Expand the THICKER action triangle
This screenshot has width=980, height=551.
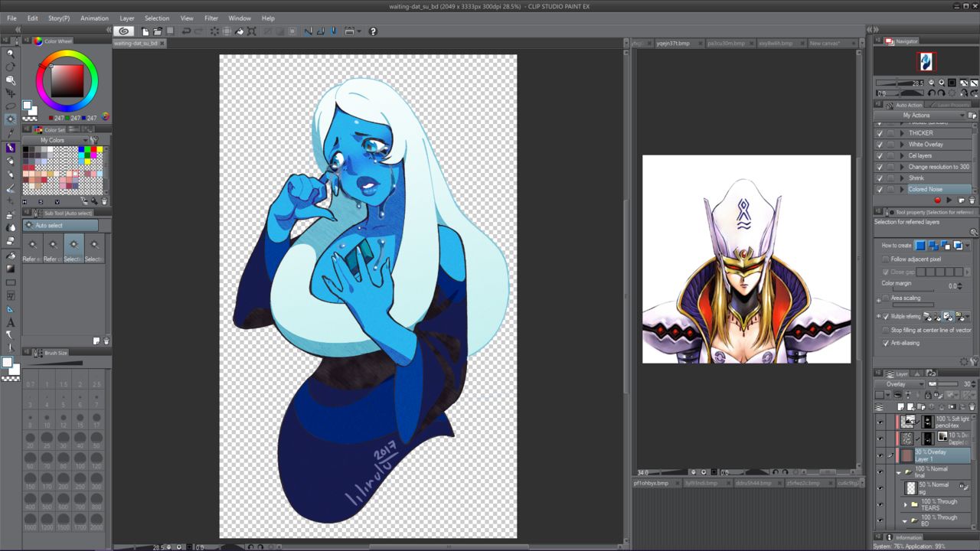902,133
